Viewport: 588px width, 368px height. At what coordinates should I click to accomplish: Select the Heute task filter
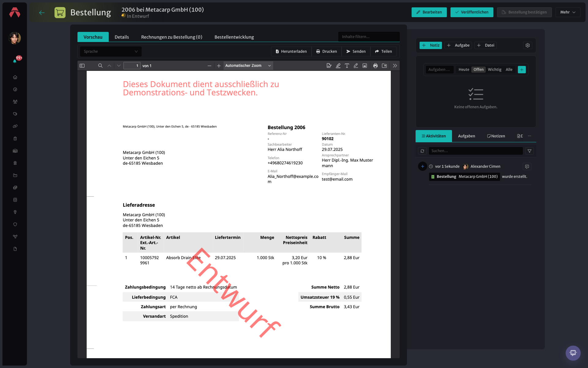click(x=464, y=70)
